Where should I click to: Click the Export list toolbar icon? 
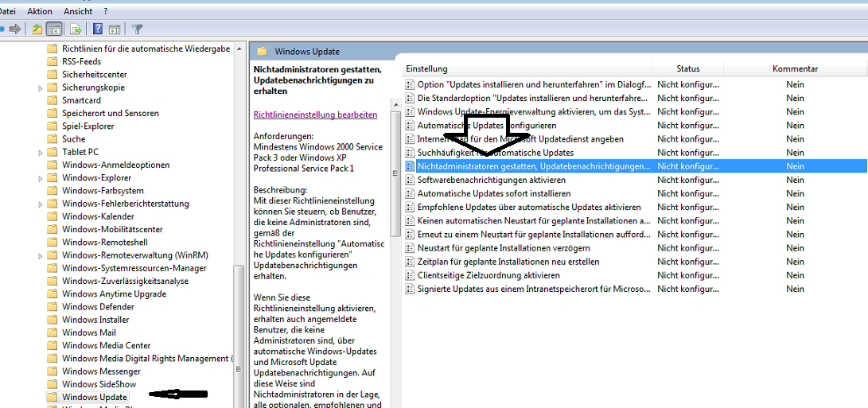76,29
